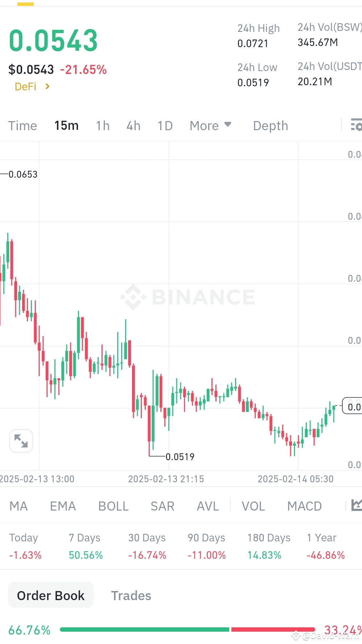Enable the AVL overlay
This screenshot has width=362, height=644.
point(207,505)
